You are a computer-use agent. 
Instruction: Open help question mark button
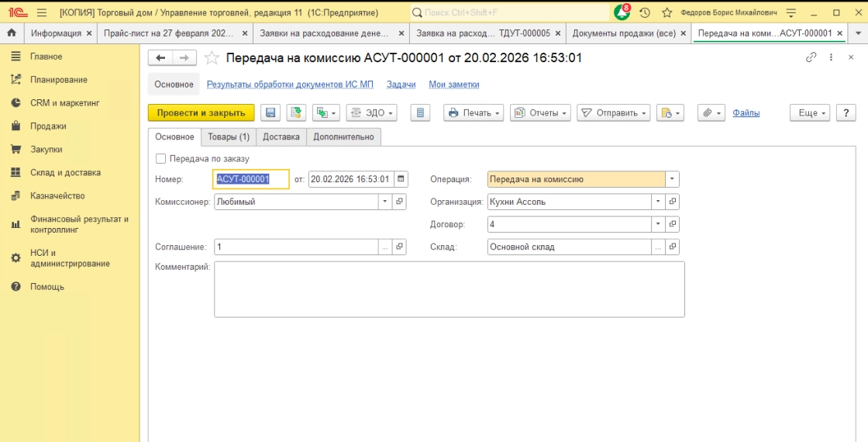(x=846, y=113)
